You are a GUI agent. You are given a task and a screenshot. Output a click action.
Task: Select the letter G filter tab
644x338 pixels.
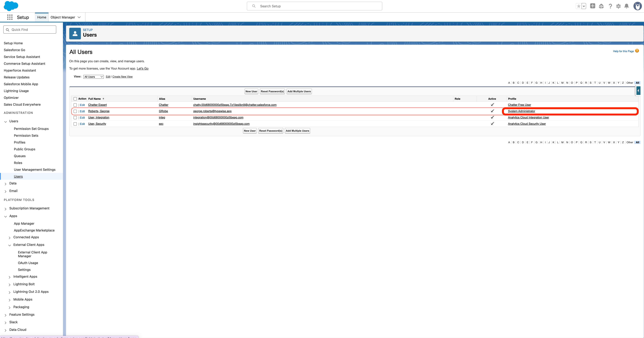click(536, 83)
